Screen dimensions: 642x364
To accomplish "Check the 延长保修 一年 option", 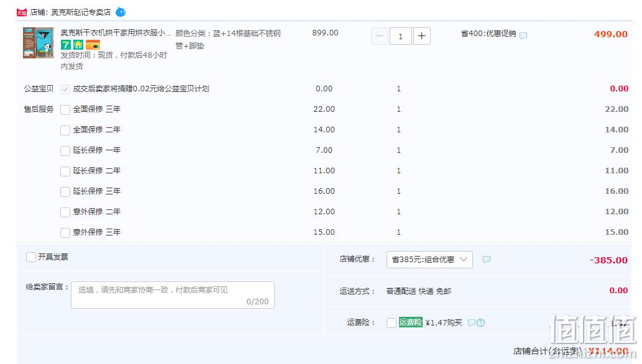I will pyautogui.click(x=65, y=151).
